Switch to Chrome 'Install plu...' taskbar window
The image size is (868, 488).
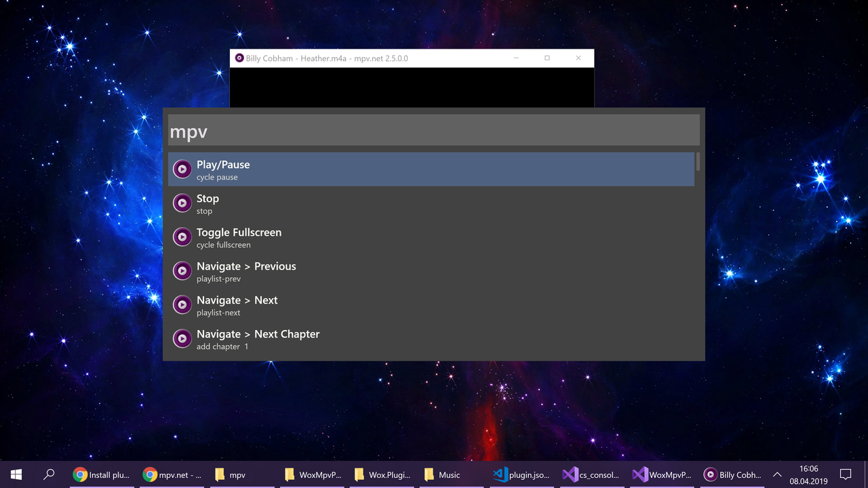pyautogui.click(x=100, y=474)
